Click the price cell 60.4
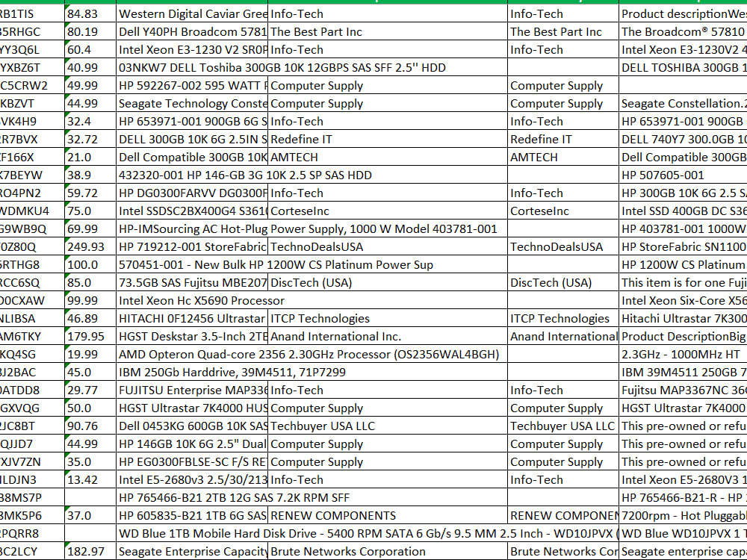 pos(90,49)
